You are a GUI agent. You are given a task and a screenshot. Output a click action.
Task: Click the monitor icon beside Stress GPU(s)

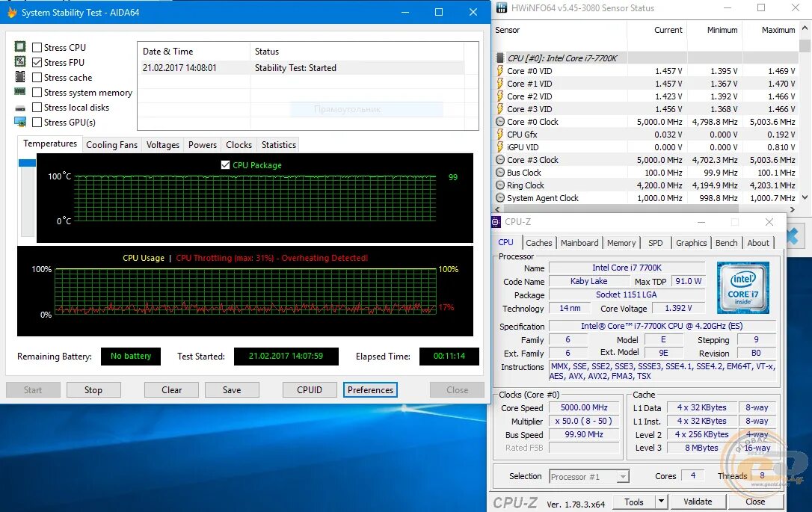coord(20,122)
